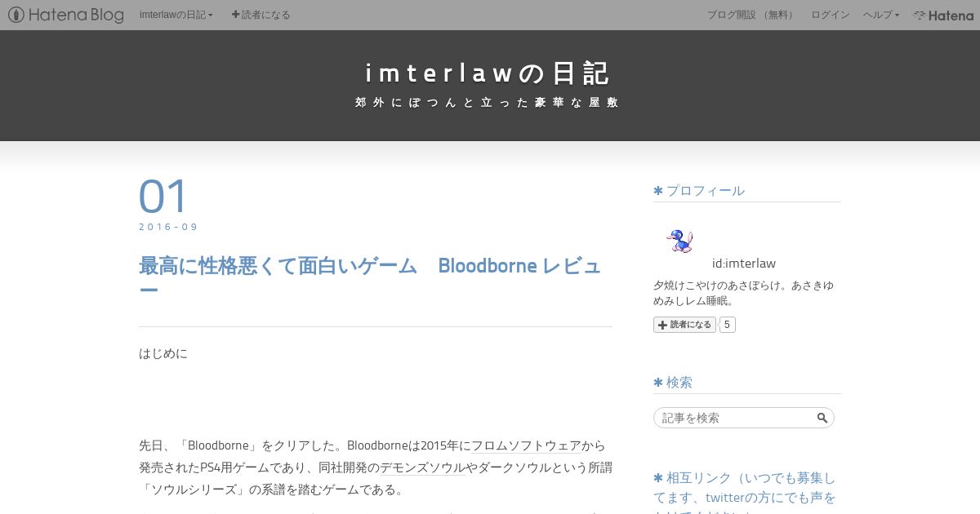This screenshot has width=980, height=514.
Task: Follow the デモンズソウル keyword link
Action: point(422,467)
